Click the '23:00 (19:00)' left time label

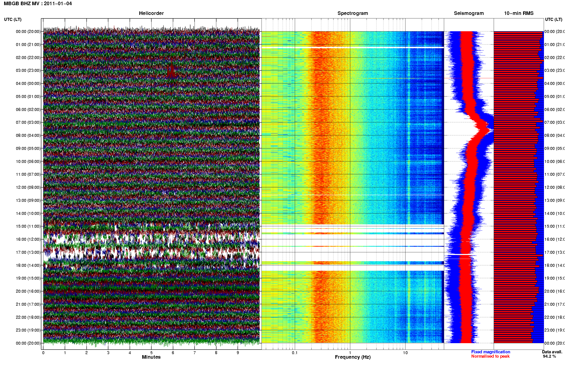[x=28, y=330]
